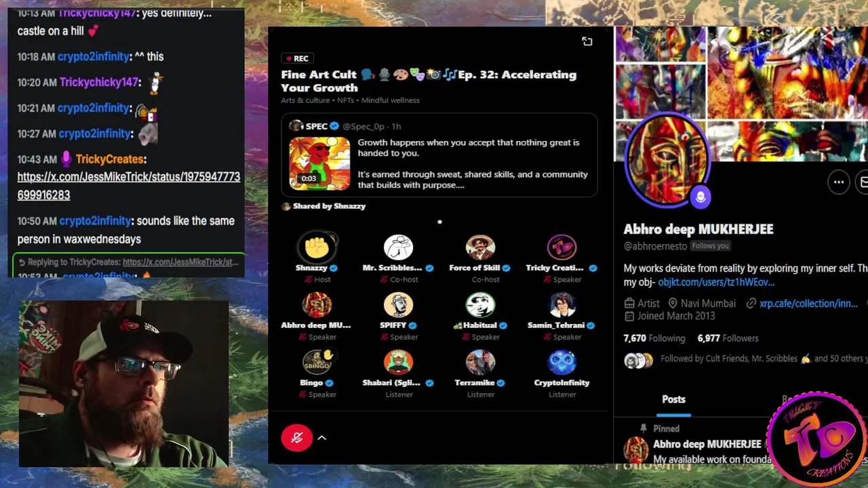Open SPIFFY speaker avatar
868x488 pixels.
[398, 305]
